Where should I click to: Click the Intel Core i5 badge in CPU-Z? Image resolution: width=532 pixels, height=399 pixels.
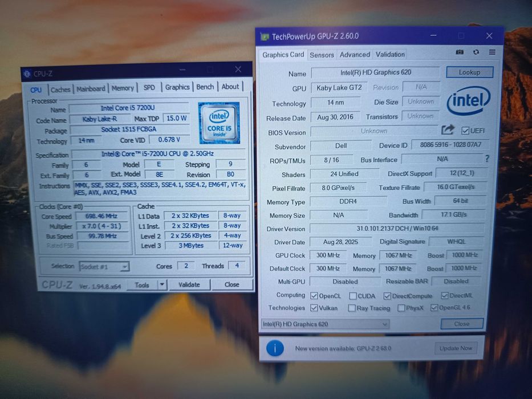[219, 123]
